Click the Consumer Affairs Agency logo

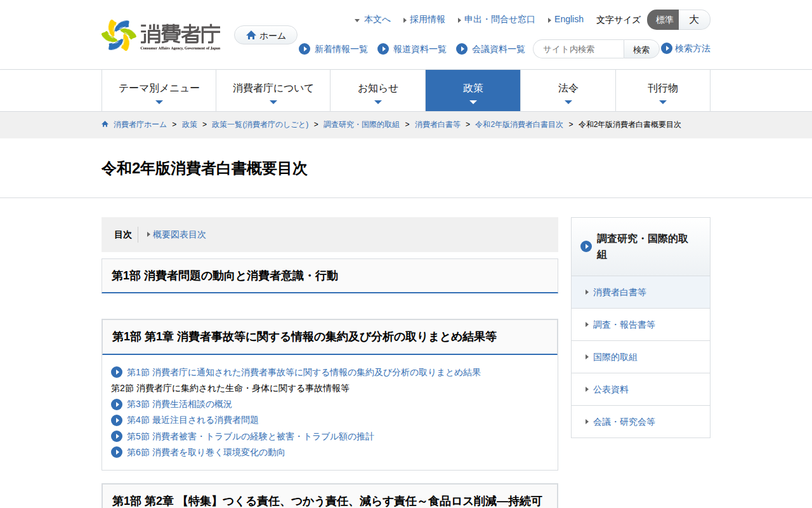click(161, 35)
